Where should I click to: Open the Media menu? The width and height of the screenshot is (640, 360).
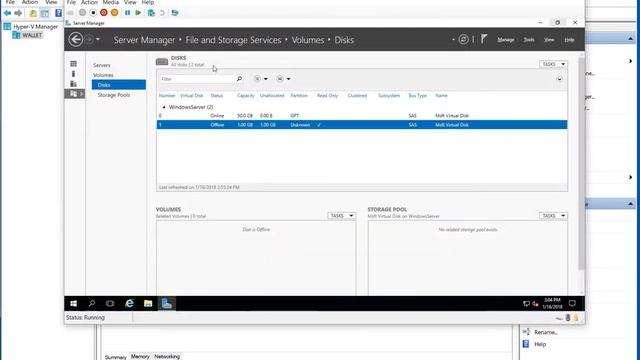(111, 2)
